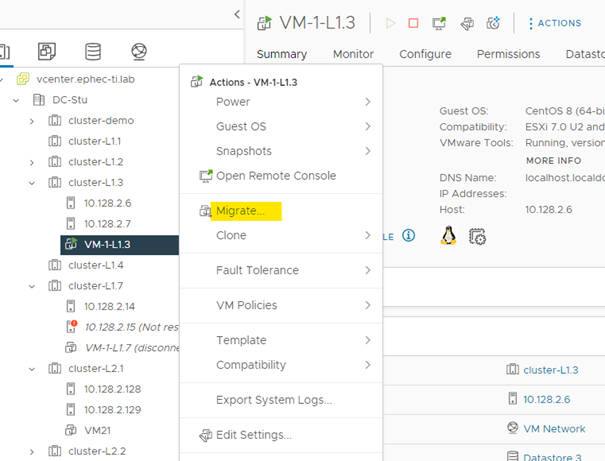Click the vCenter icon beside vcenter.ephec-ti.lab

point(23,79)
